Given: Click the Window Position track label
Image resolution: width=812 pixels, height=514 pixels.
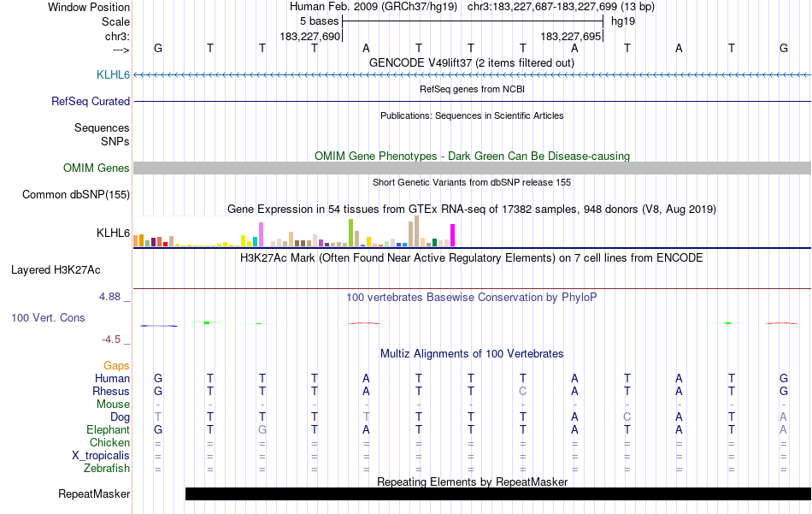Looking at the screenshot, I should (89, 7).
